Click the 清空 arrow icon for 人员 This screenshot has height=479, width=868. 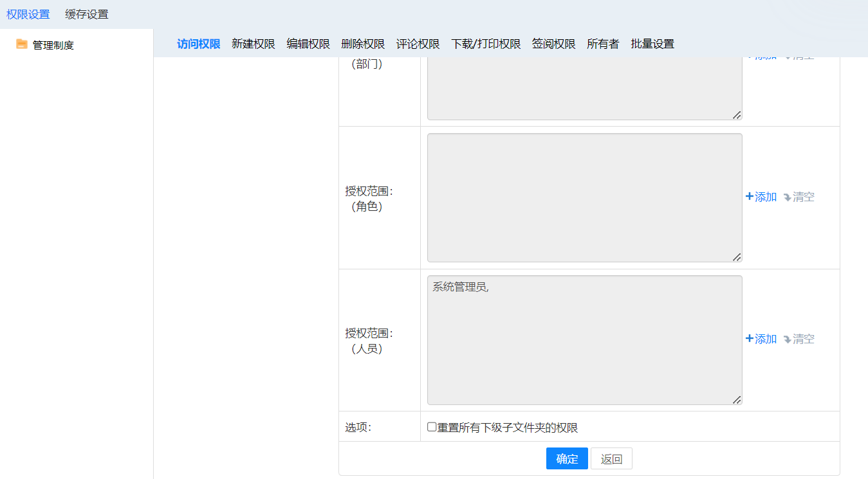(x=787, y=339)
